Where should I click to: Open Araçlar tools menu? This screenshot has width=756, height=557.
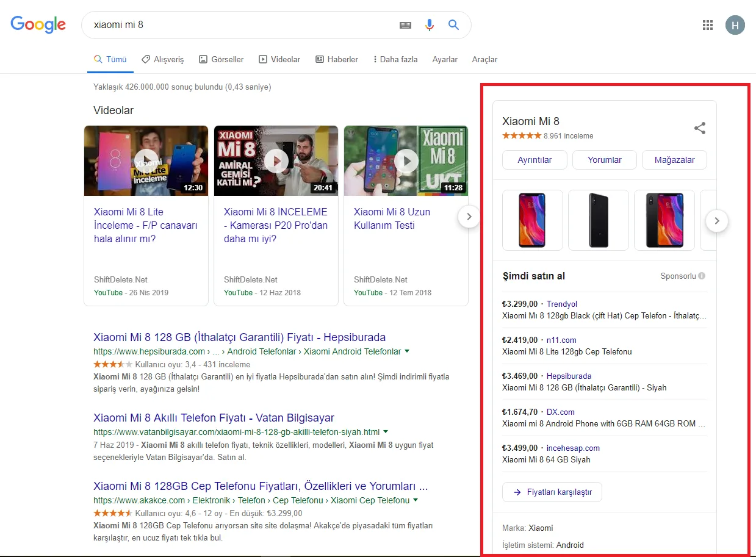click(484, 59)
